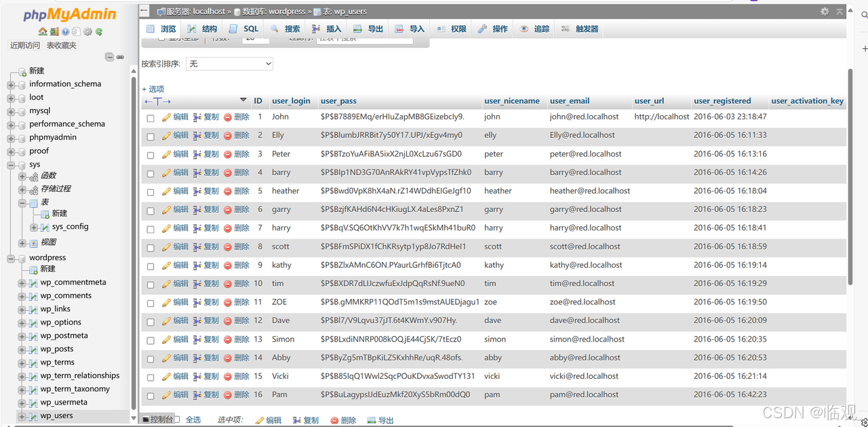Go to phpMyAdmin home via house icon
Screen dimensions: 868x427
click(43, 32)
